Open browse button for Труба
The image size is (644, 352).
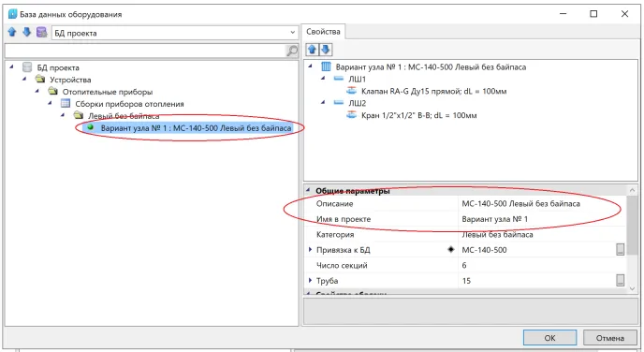tap(621, 280)
